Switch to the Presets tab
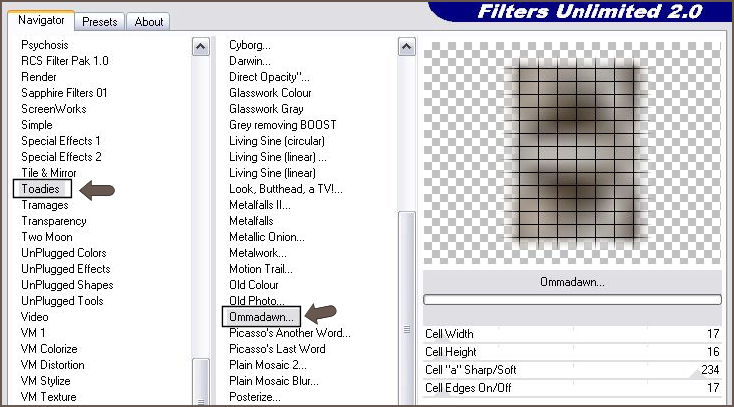 coord(99,21)
